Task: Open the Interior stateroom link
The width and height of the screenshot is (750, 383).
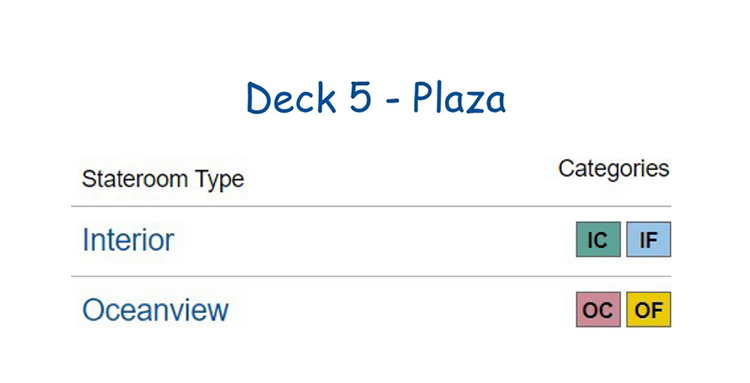Action: tap(128, 240)
